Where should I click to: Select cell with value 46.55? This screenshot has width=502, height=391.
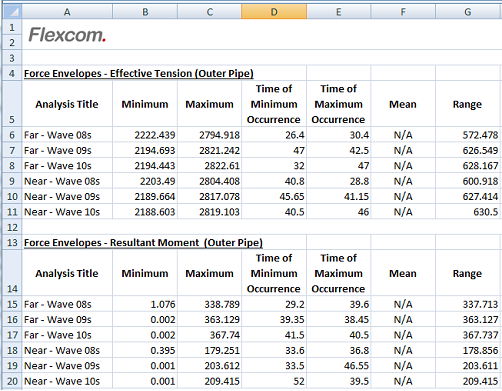[x=338, y=365]
